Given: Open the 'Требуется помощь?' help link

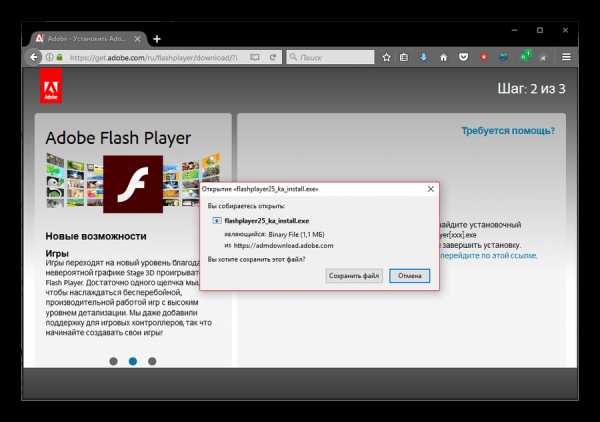Looking at the screenshot, I should pyautogui.click(x=508, y=131).
